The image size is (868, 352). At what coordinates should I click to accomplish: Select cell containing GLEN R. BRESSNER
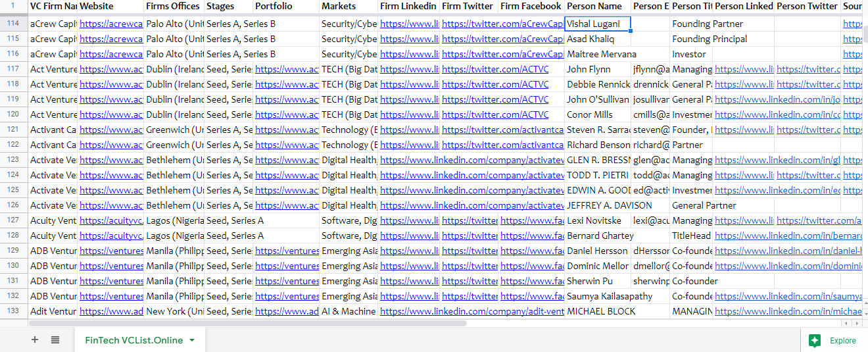point(598,160)
